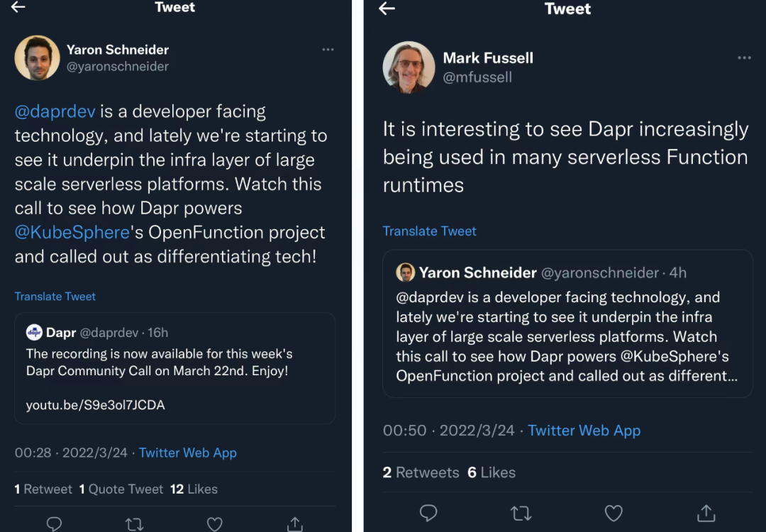Viewport: 766px width, 532px height.
Task: Retweet Yaron Schneider's tweet
Action: point(134,524)
